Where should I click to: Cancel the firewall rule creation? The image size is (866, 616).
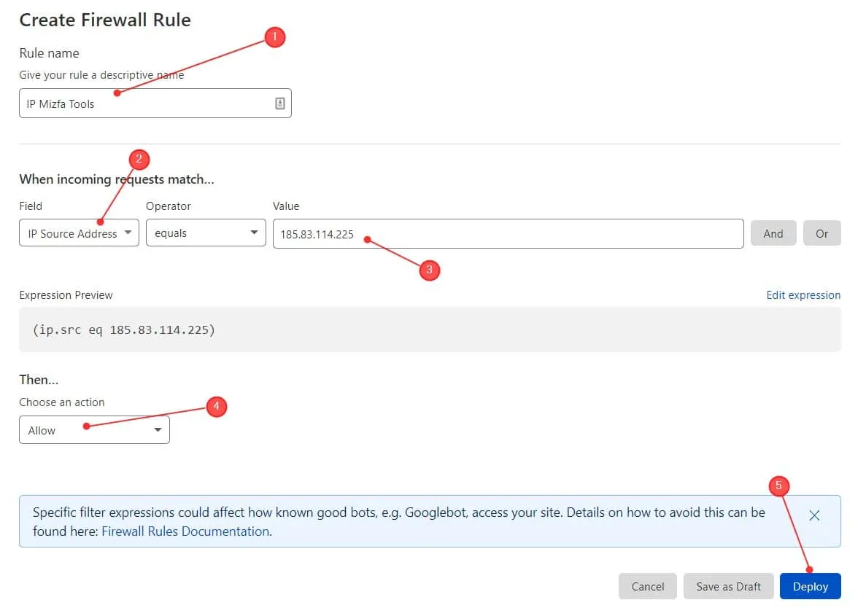[648, 586]
